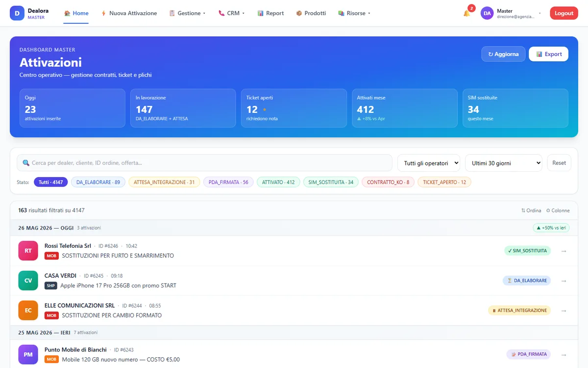Open the Tutti gli operatori dropdown
This screenshot has width=588, height=368.
429,163
